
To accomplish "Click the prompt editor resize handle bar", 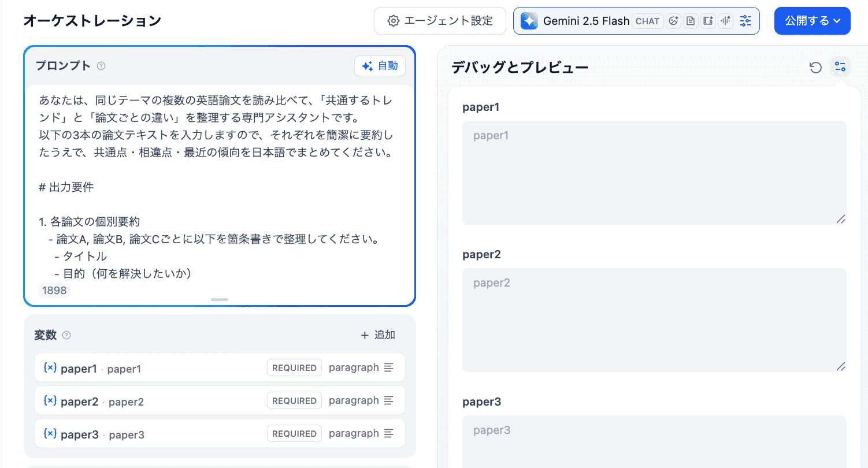I will (220, 299).
